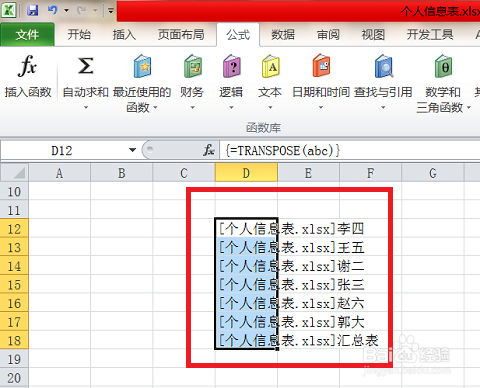Select row 18 header
Image resolution: width=480 pixels, height=388 pixels.
[x=14, y=341]
